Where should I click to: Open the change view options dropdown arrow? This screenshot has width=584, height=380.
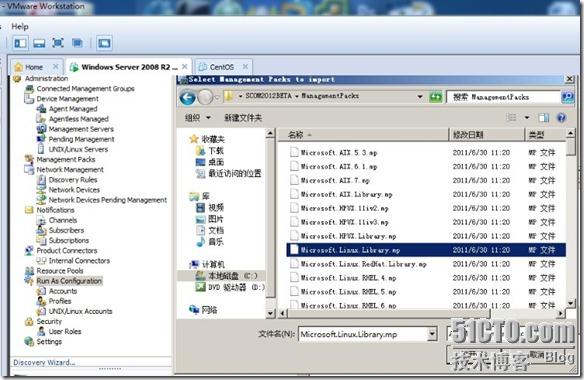pyautogui.click(x=527, y=118)
